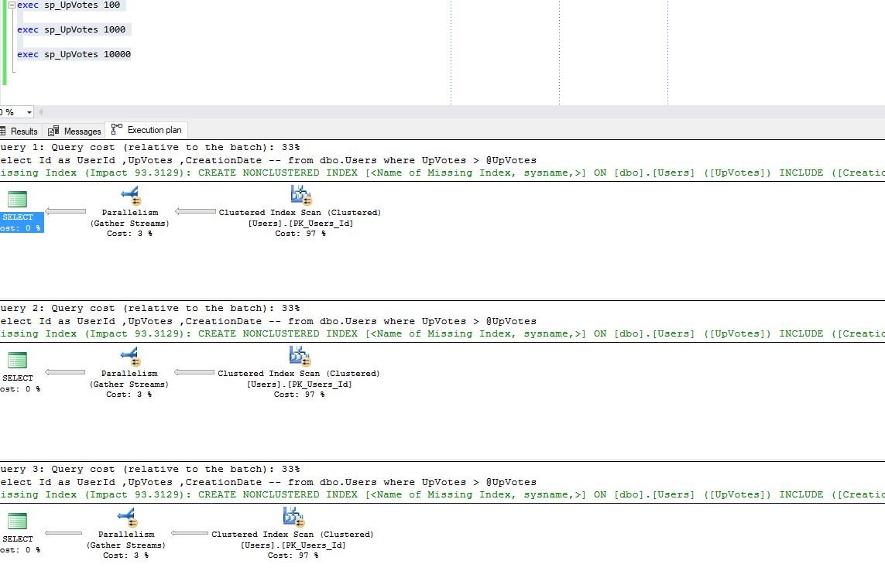Image resolution: width=885 pixels, height=588 pixels.
Task: Select the SELECT operator icon in Query 3
Action: click(17, 521)
